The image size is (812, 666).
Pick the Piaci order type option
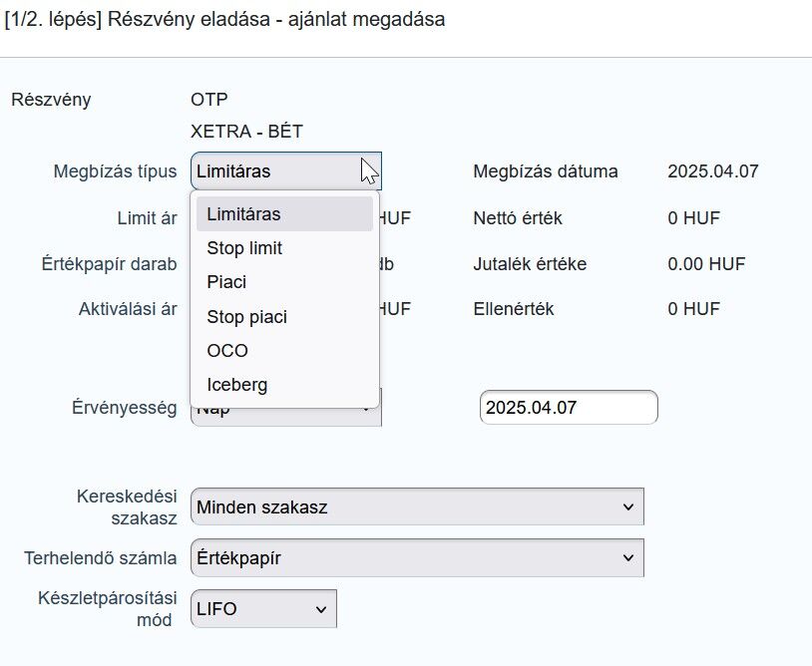[284, 282]
